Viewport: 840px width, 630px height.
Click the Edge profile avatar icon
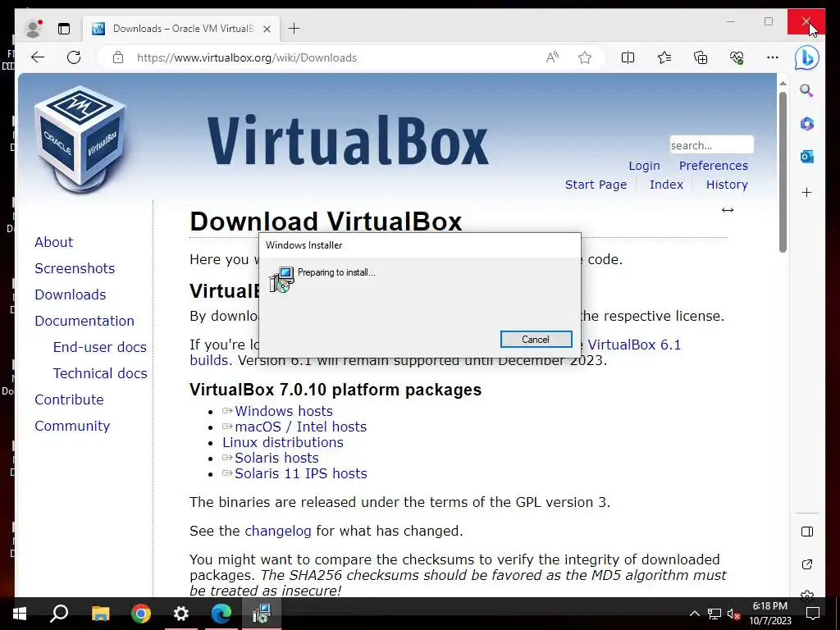coord(34,29)
